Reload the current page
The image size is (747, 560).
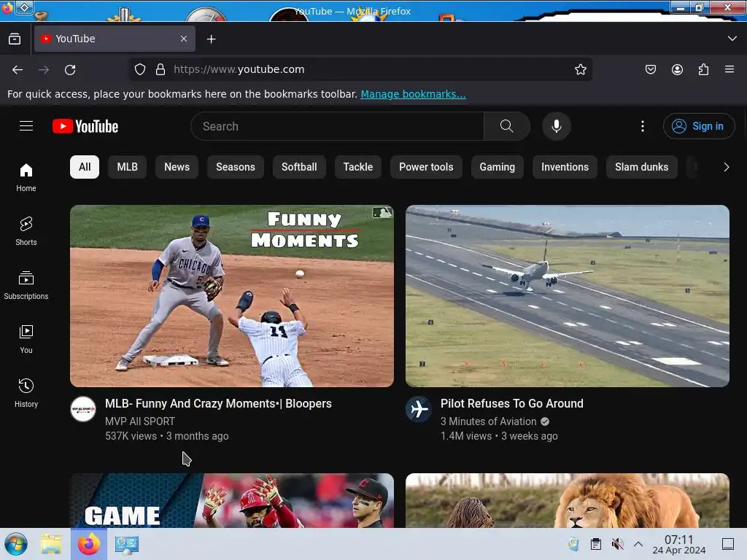70,69
